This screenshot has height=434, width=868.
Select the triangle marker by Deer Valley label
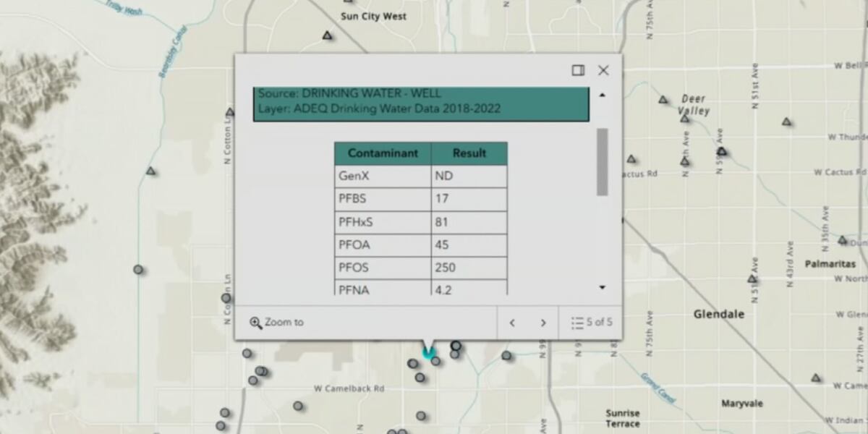coord(663,99)
